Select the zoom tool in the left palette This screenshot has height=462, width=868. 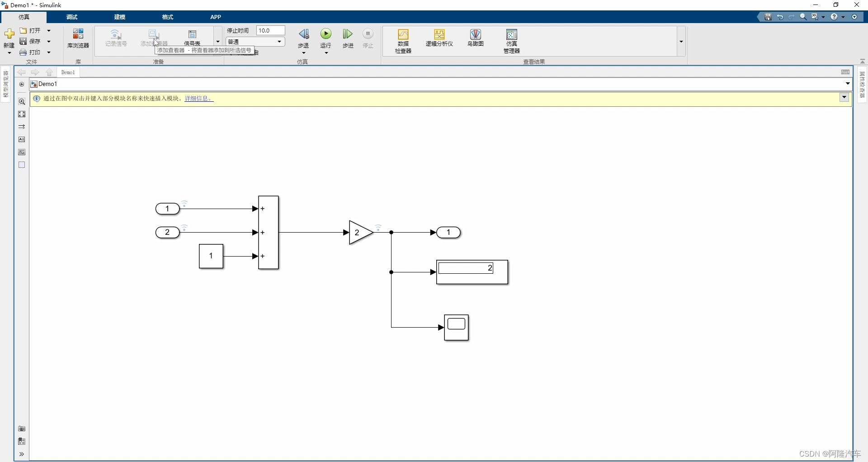tap(22, 102)
